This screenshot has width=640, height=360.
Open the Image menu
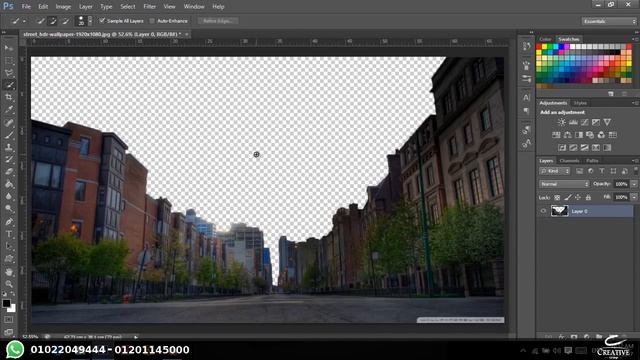tap(63, 7)
